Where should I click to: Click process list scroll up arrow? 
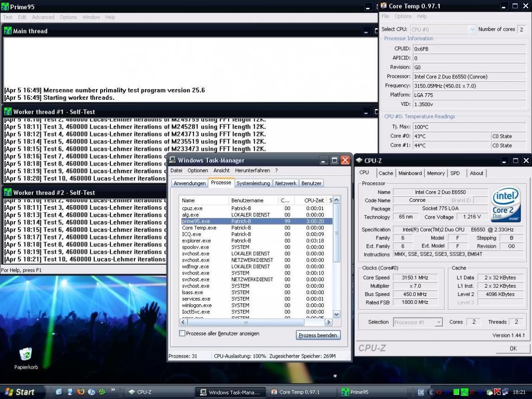click(x=336, y=200)
